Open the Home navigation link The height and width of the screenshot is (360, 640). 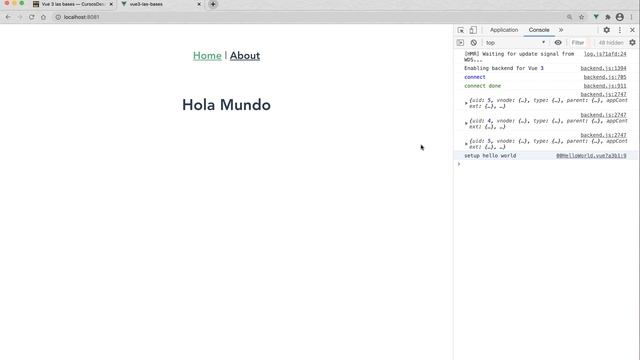(x=207, y=56)
